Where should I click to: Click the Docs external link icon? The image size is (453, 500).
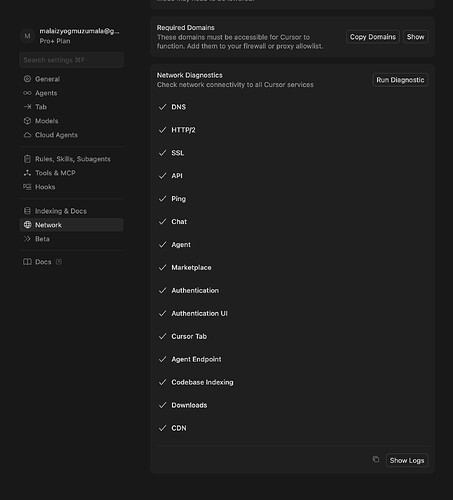pos(59,262)
